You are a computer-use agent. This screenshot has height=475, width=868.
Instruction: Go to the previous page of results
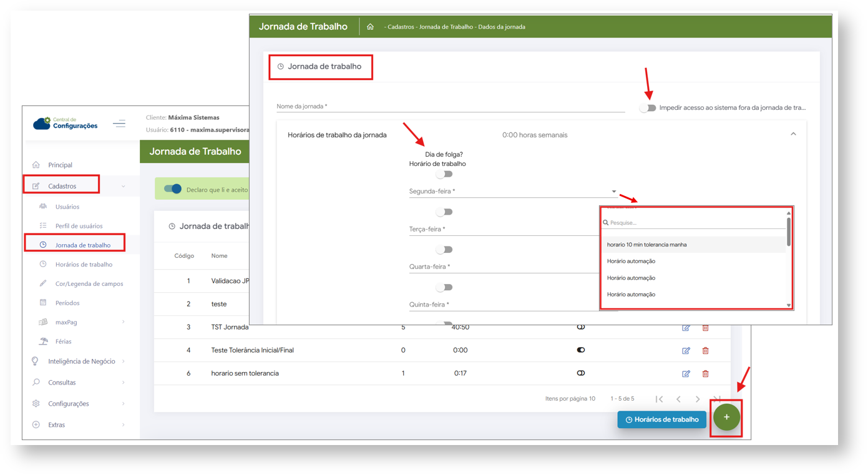[x=678, y=399]
